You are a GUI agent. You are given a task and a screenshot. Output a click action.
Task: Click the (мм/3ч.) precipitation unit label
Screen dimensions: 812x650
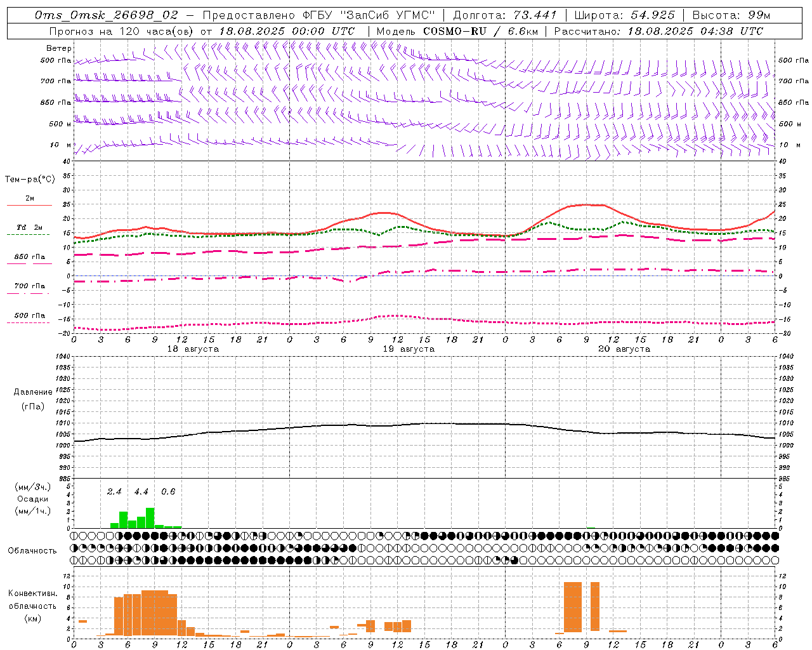point(33,487)
